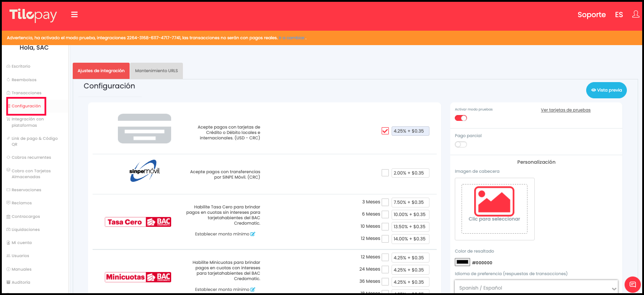Edit Tasa Cero minimum amount icon
The height and width of the screenshot is (295, 644).
tap(253, 234)
